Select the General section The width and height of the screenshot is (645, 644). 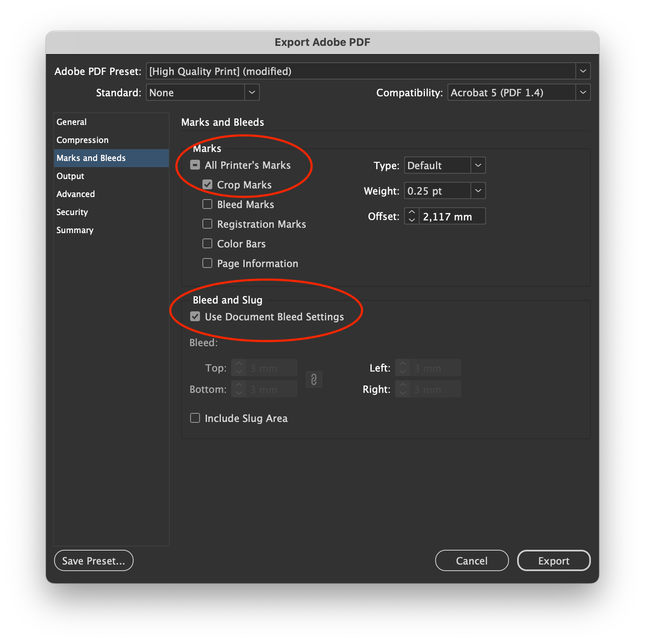pos(111,122)
